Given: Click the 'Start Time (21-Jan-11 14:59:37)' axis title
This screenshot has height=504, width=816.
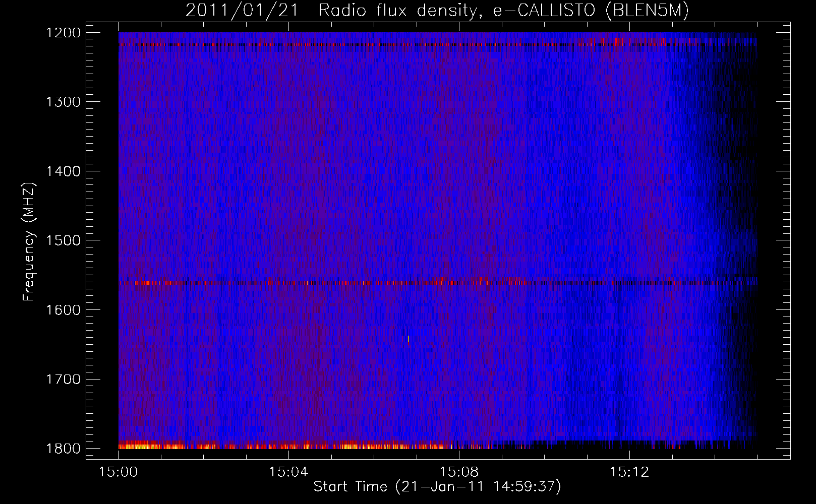Looking at the screenshot, I should [x=437, y=487].
